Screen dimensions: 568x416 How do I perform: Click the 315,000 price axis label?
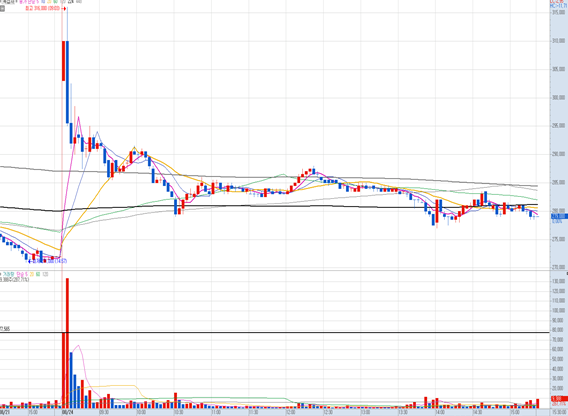click(x=558, y=12)
